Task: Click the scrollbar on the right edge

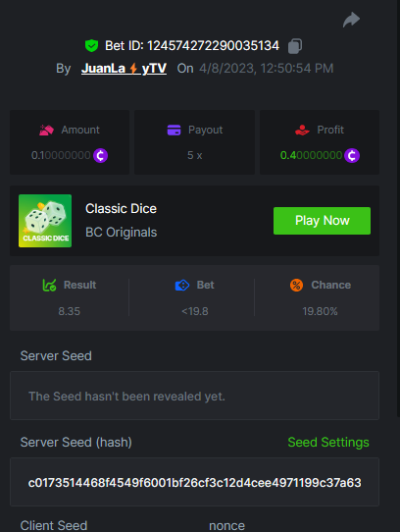Action: 398,208
